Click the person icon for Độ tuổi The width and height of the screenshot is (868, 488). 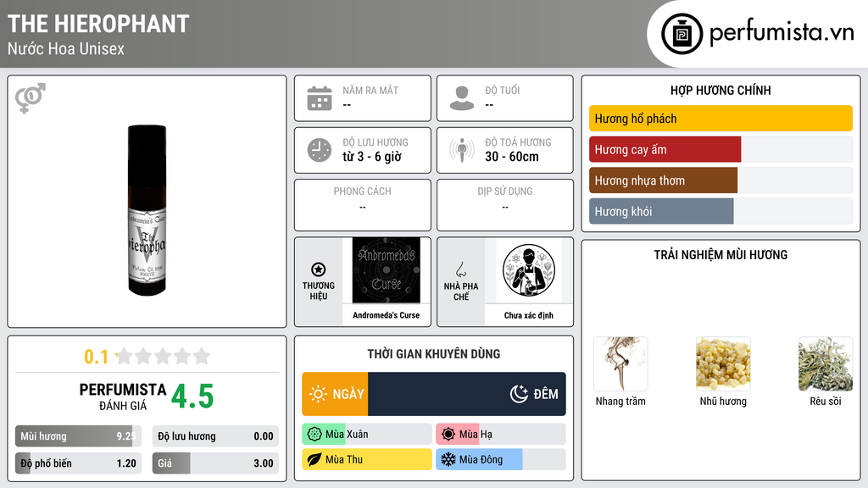pyautogui.click(x=462, y=98)
